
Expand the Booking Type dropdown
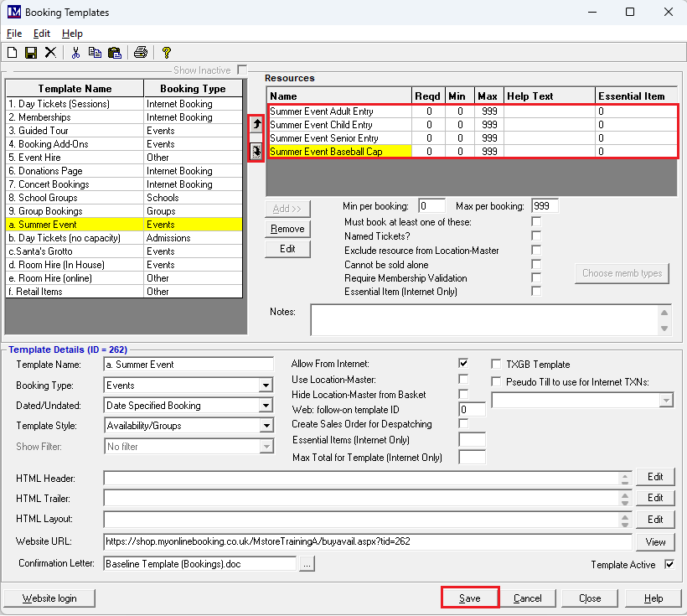tap(266, 386)
